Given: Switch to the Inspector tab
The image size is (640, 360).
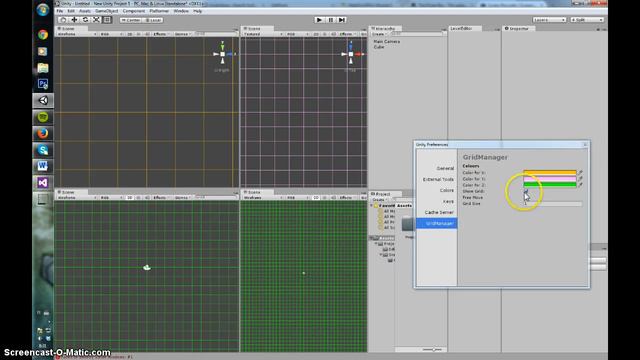Looking at the screenshot, I should point(517,29).
